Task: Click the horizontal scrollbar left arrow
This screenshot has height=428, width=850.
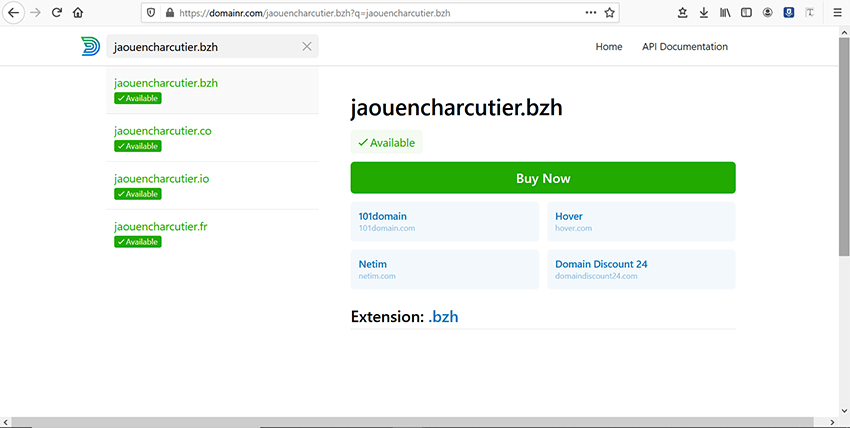Action: click(x=5, y=422)
